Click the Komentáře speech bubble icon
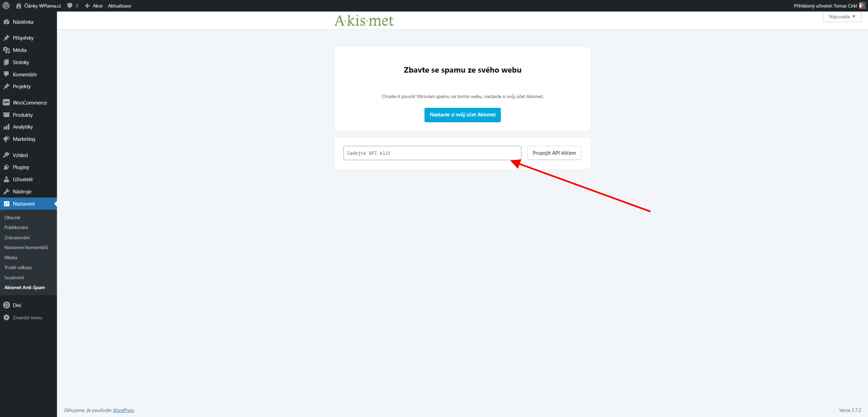868x417 pixels. pyautogui.click(x=6, y=74)
